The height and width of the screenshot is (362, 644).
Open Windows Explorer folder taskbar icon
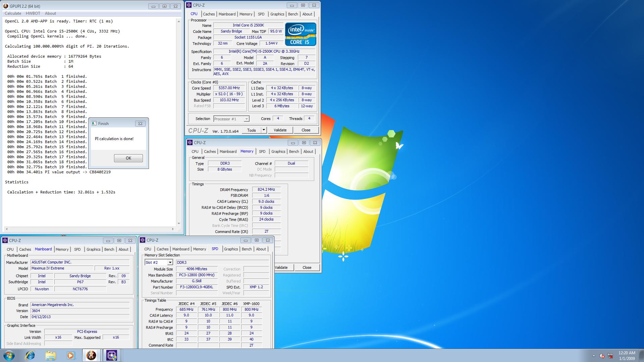pyautogui.click(x=51, y=355)
